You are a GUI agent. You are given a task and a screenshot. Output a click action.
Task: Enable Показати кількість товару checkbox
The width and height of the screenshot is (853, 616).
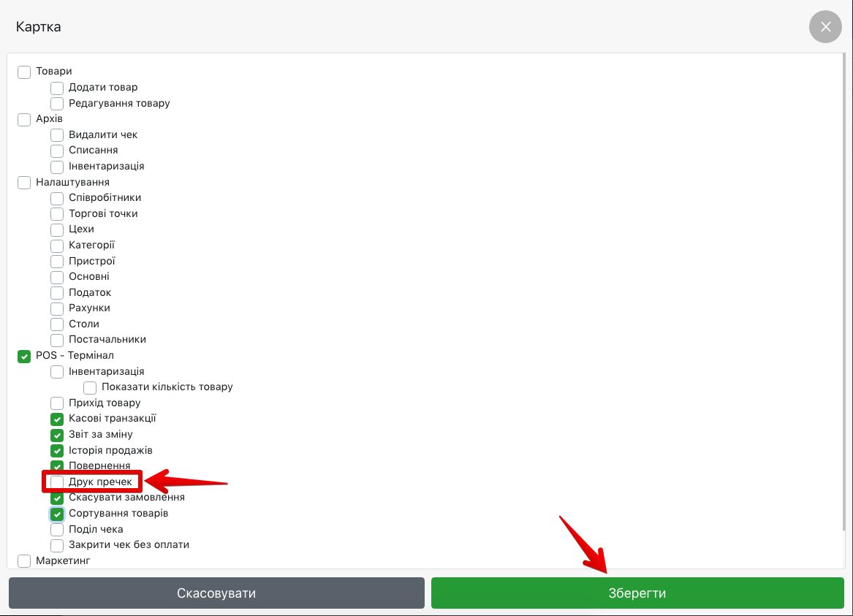(90, 387)
